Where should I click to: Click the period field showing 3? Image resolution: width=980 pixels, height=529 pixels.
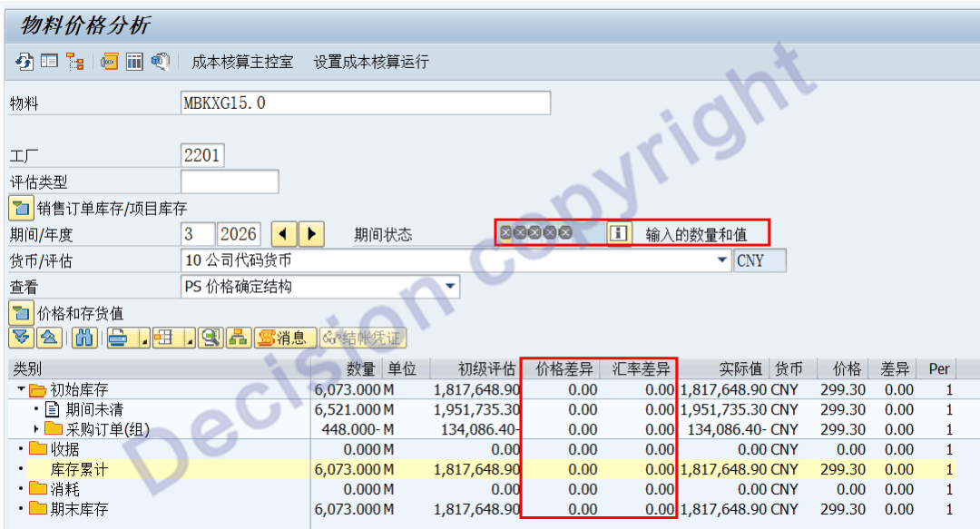click(x=198, y=234)
